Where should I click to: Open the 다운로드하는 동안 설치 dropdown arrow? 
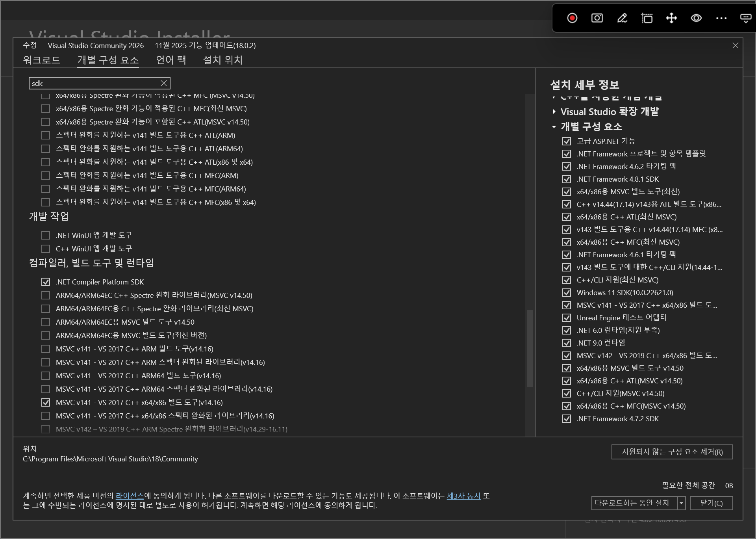click(681, 503)
